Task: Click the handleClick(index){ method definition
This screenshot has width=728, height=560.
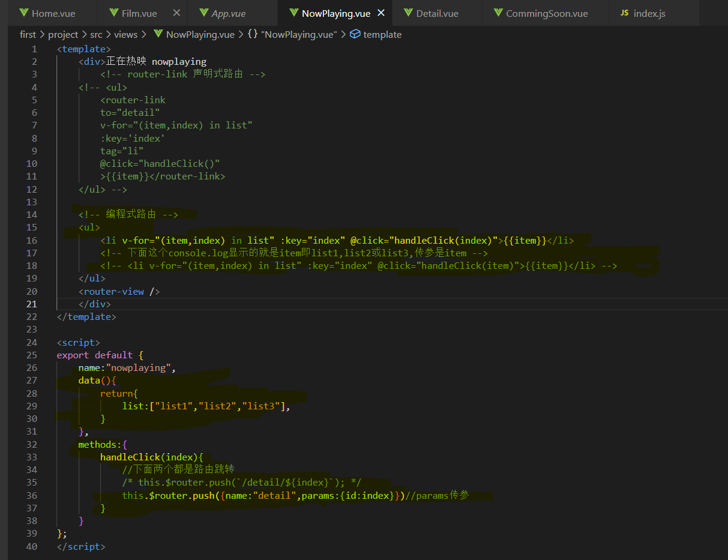Action: (x=152, y=457)
